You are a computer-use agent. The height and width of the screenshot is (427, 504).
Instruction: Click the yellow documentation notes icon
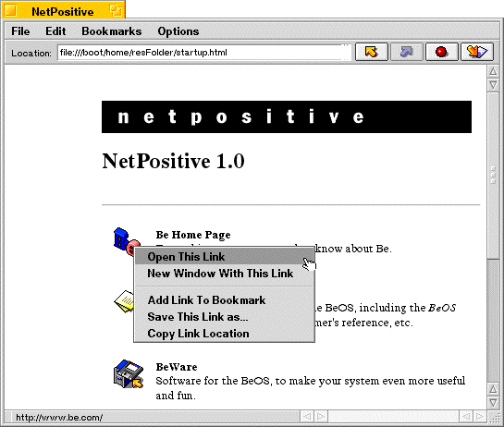click(124, 301)
